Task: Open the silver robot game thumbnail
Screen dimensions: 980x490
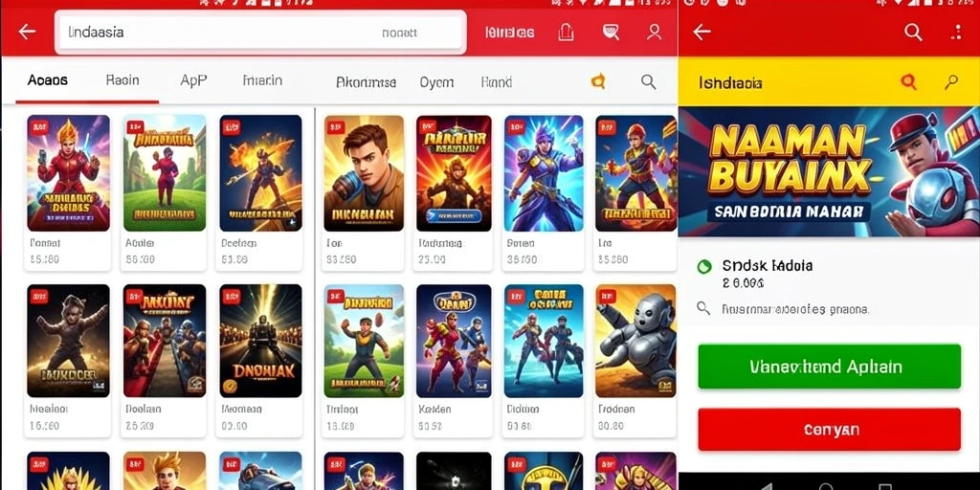Action: [x=635, y=342]
